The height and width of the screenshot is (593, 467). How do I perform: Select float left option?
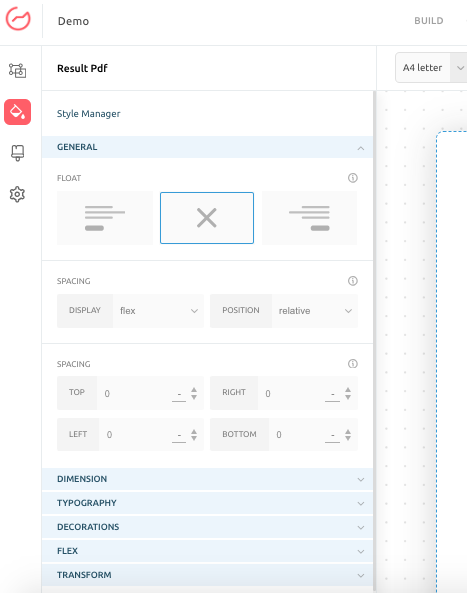point(105,218)
